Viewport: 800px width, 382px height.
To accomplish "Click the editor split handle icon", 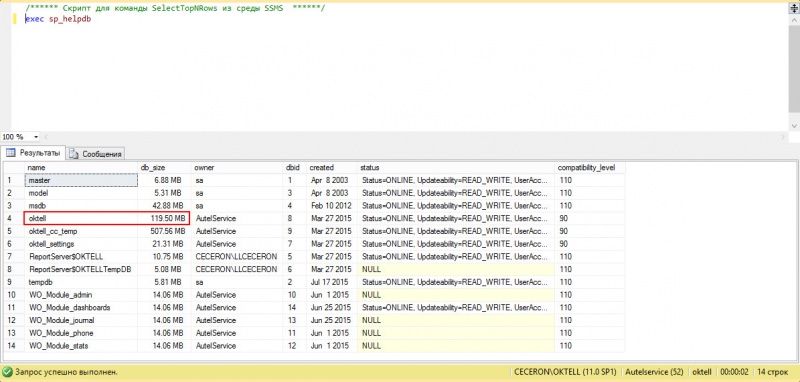I will pyautogui.click(x=794, y=9).
